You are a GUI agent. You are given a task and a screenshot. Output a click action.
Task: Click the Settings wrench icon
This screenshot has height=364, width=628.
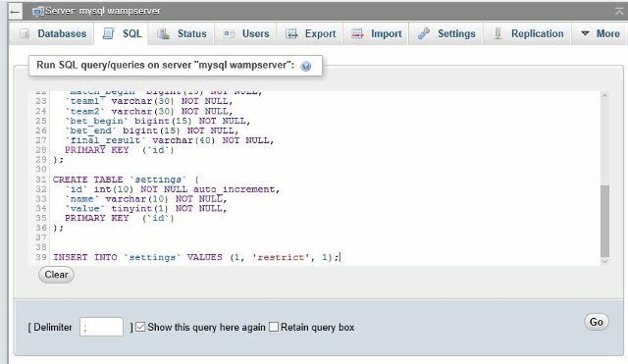click(x=423, y=33)
